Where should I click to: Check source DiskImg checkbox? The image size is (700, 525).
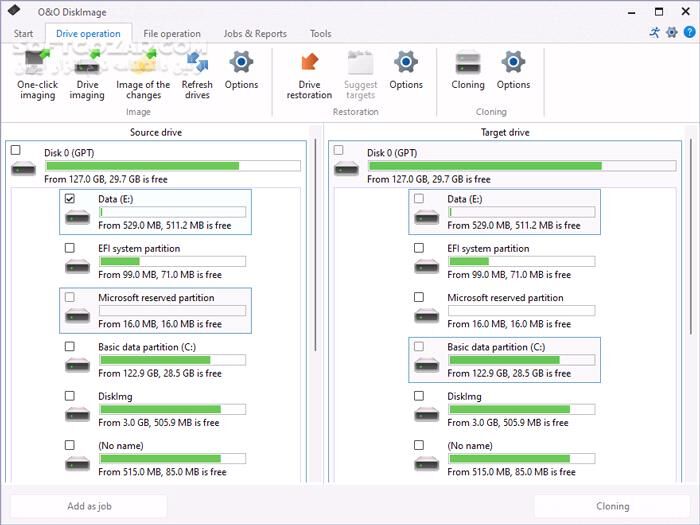(70, 396)
